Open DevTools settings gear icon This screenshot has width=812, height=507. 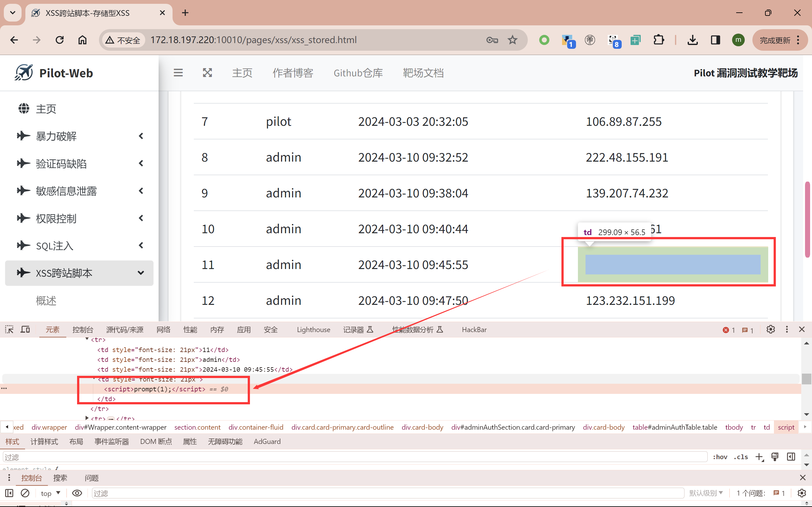pyautogui.click(x=770, y=330)
